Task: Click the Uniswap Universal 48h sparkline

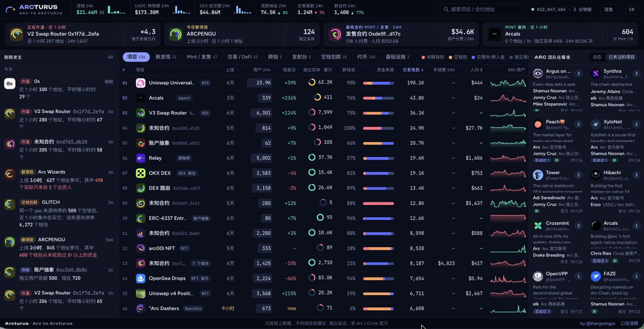Action: tap(508, 83)
